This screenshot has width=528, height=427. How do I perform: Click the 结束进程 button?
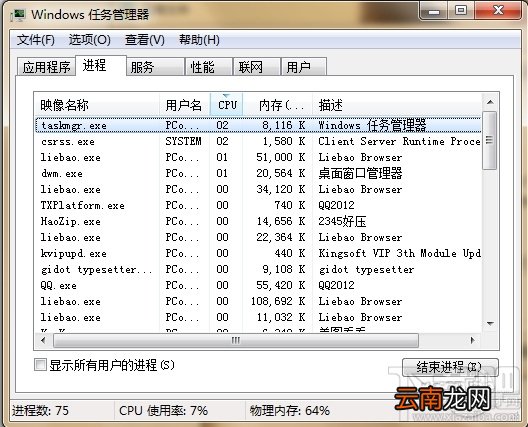point(450,367)
